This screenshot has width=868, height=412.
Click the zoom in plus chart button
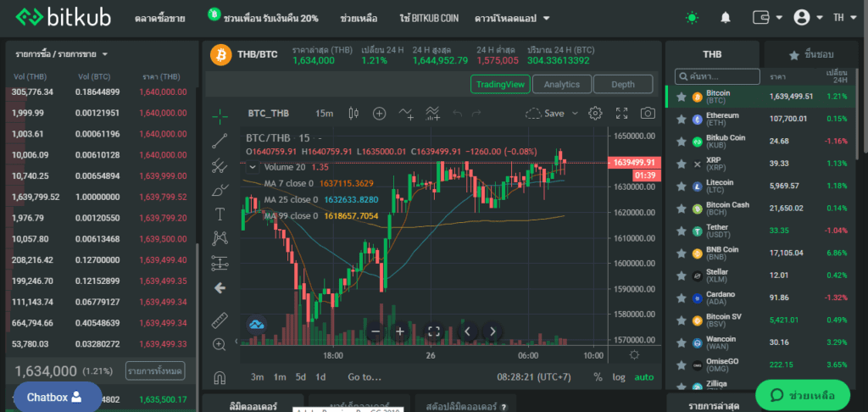(x=400, y=331)
